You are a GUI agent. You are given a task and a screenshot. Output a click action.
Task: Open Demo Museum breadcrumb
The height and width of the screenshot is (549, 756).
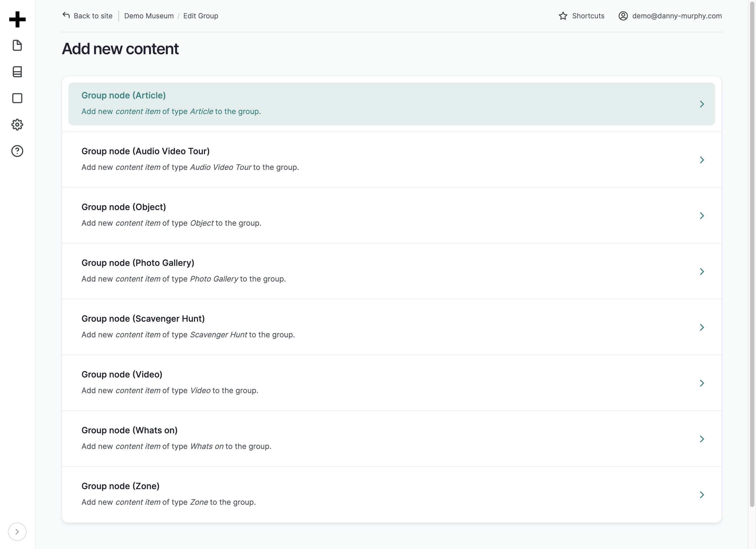tap(149, 16)
